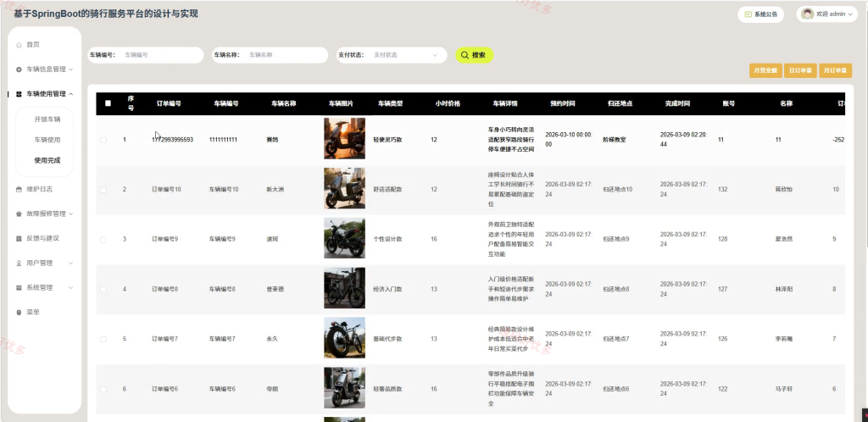Image resolution: width=868 pixels, height=422 pixels.
Task: Click the magnifier icon in 搜索 button
Action: [465, 55]
